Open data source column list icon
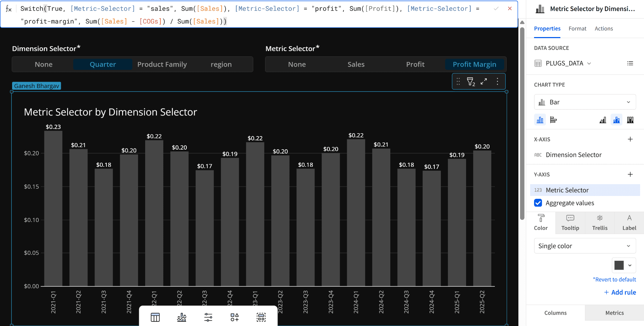This screenshot has width=644, height=326. point(630,63)
